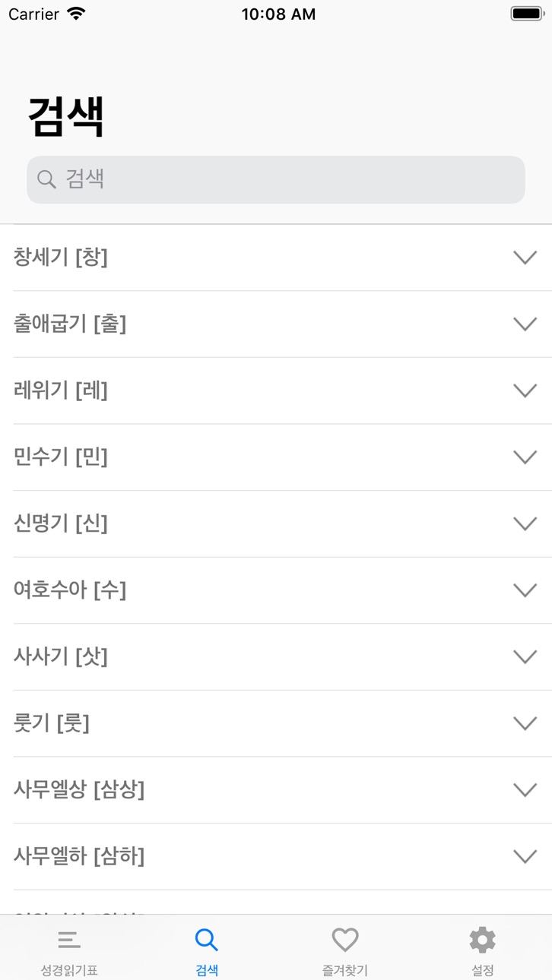Expand 창세기 [창] chevron
The width and height of the screenshot is (552, 980).
coord(525,258)
